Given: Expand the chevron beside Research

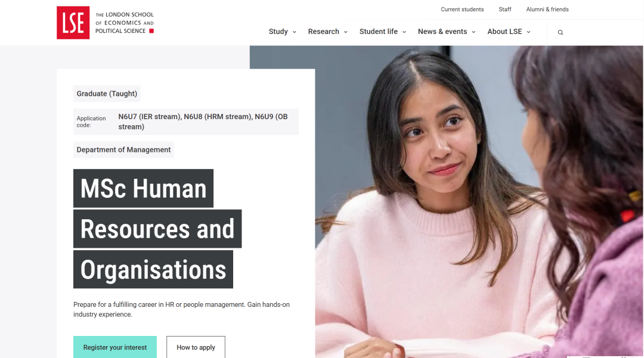Looking at the screenshot, I should coord(345,32).
